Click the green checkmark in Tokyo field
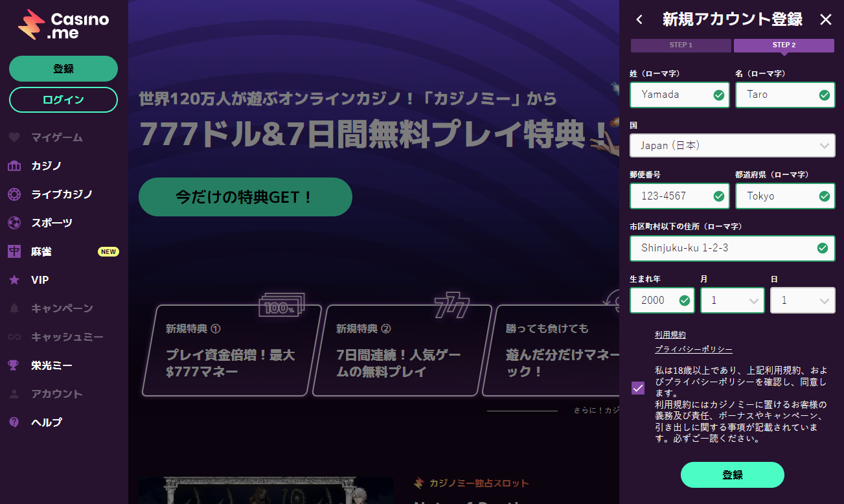Screen dimensions: 844x504 824,196
